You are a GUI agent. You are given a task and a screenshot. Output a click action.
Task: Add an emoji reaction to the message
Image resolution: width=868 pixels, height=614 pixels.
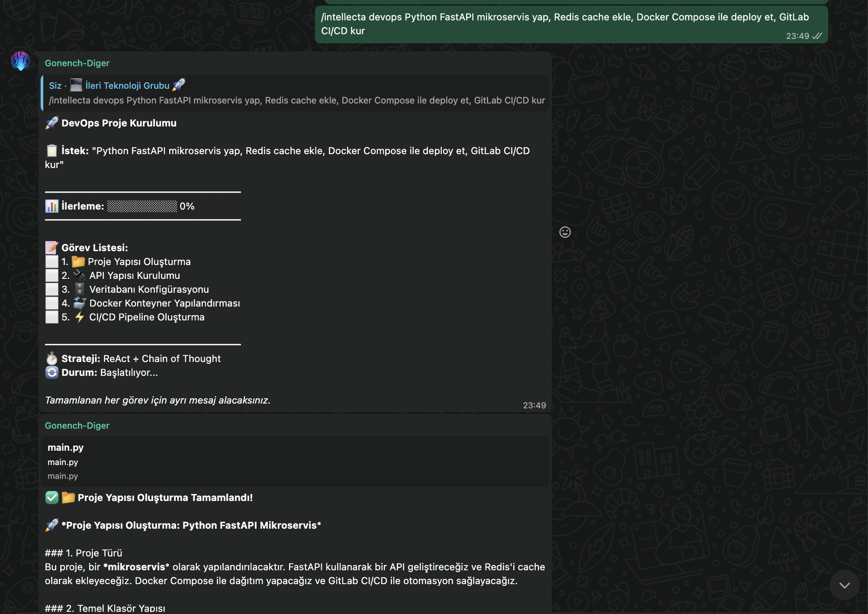[x=565, y=232]
